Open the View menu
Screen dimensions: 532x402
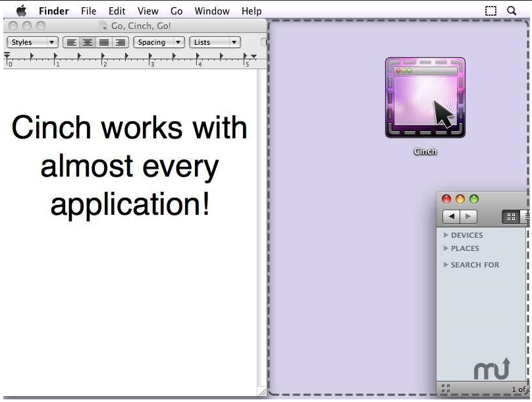(148, 11)
